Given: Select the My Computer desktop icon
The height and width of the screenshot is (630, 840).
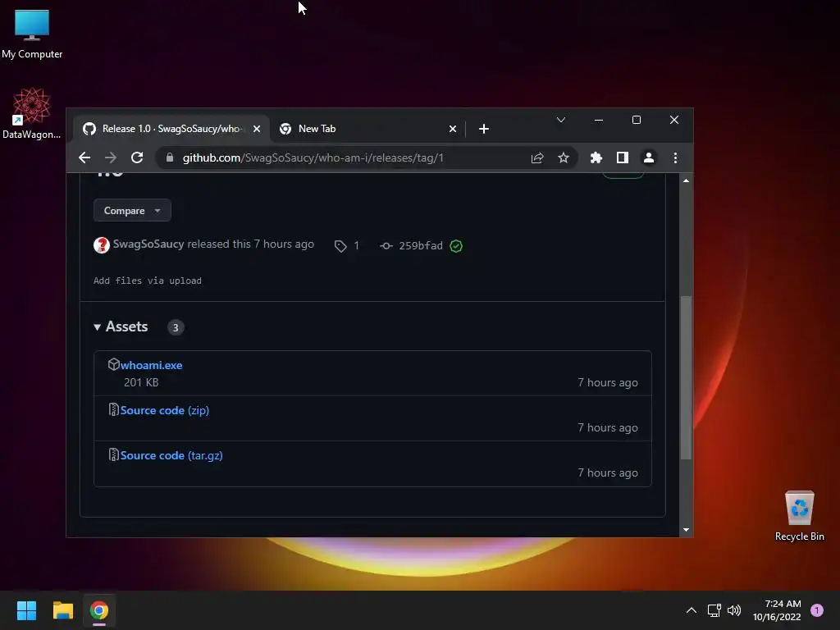Looking at the screenshot, I should tap(32, 34).
